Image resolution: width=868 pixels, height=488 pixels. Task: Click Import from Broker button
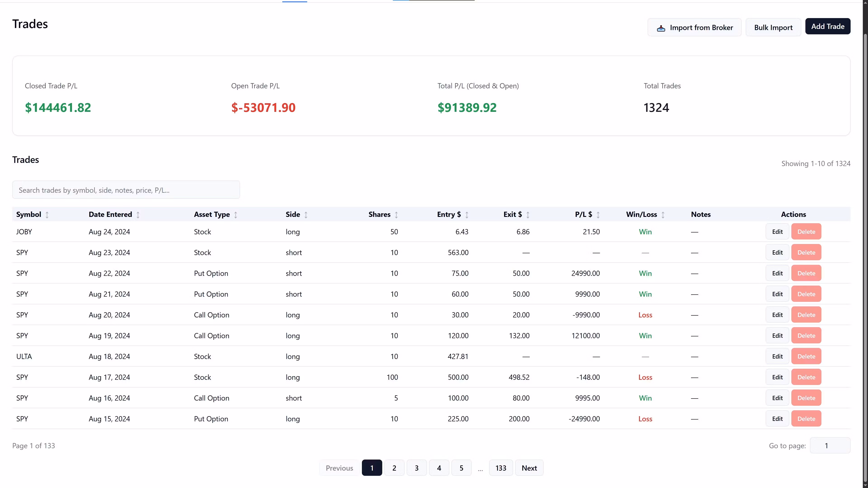(x=694, y=28)
